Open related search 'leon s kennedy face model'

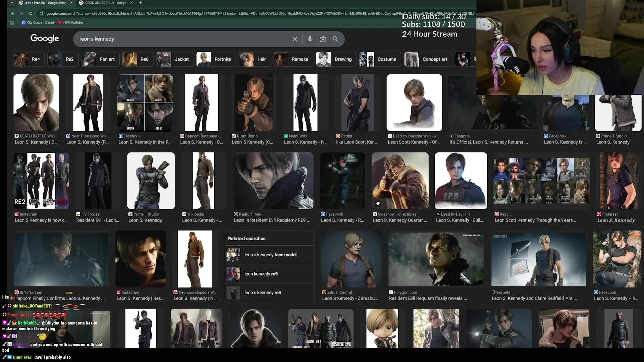[x=269, y=255]
